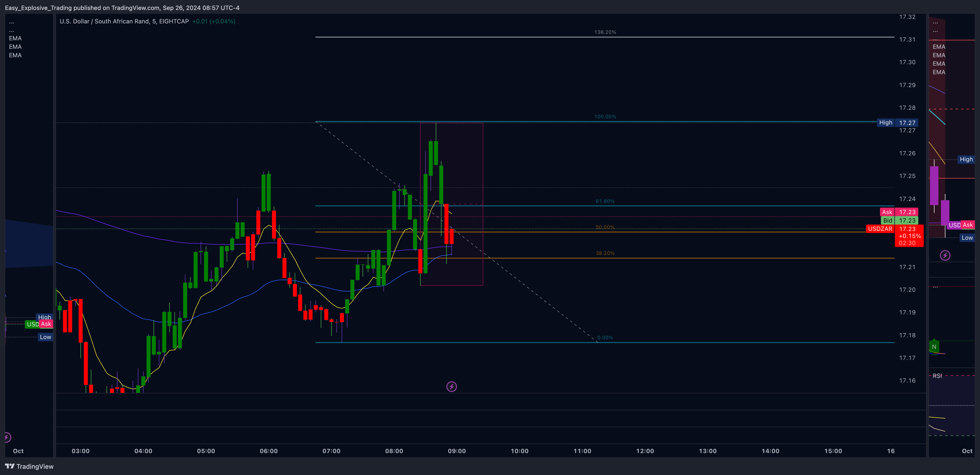Click the lightning event icon below 09:00 candles
This screenshot has height=475, width=980.
(x=451, y=387)
